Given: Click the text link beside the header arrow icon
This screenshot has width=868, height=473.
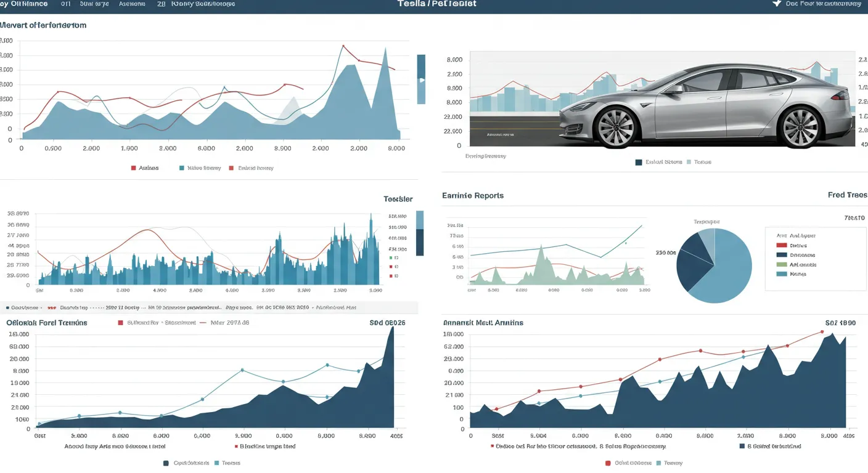Looking at the screenshot, I should [824, 4].
